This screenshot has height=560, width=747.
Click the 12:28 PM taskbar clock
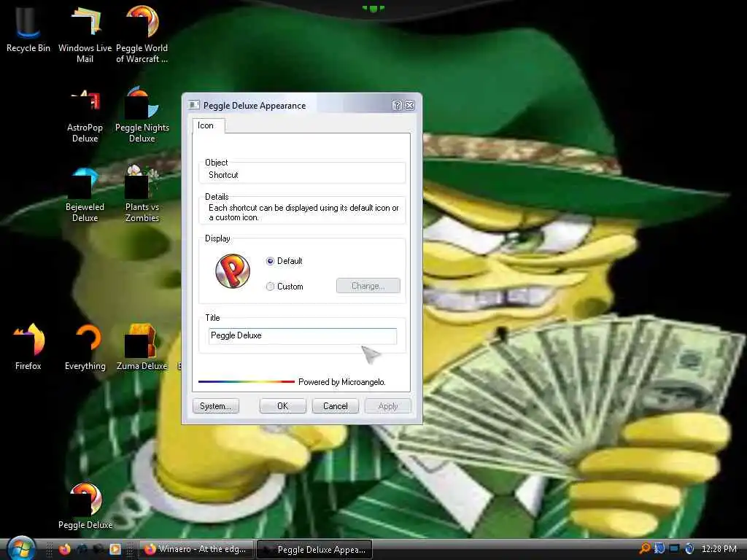pos(719,548)
